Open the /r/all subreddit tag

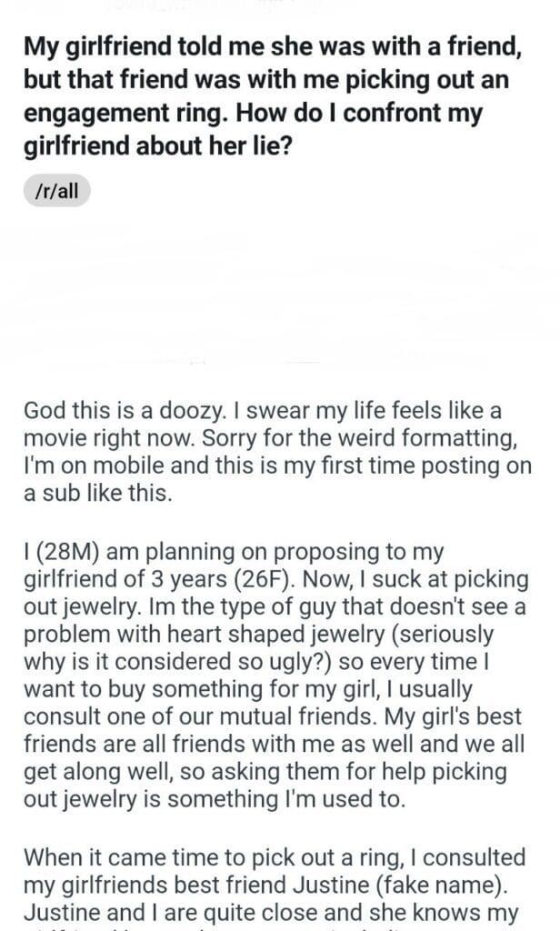pyautogui.click(x=57, y=191)
